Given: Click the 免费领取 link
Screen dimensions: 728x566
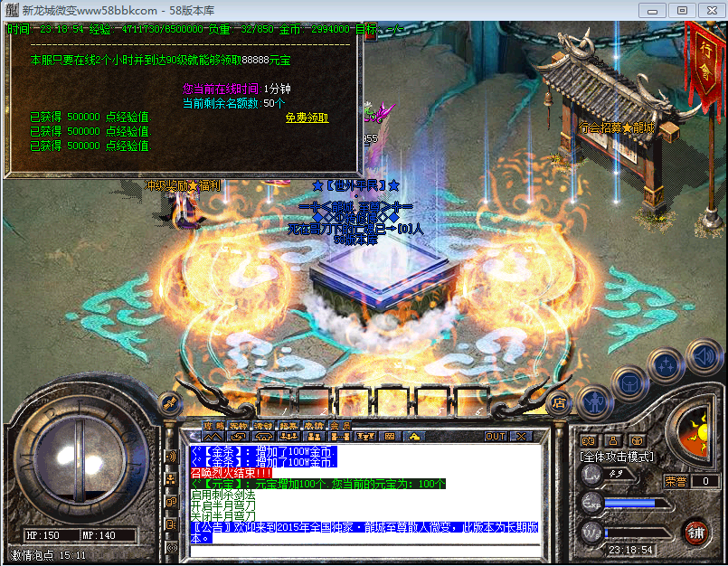Looking at the screenshot, I should click(x=307, y=118).
